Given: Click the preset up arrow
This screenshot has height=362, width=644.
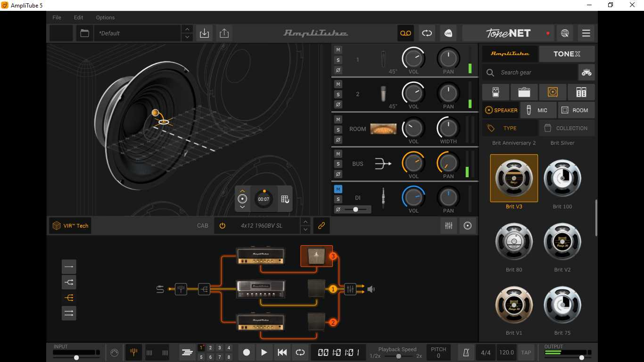Looking at the screenshot, I should click(x=187, y=29).
